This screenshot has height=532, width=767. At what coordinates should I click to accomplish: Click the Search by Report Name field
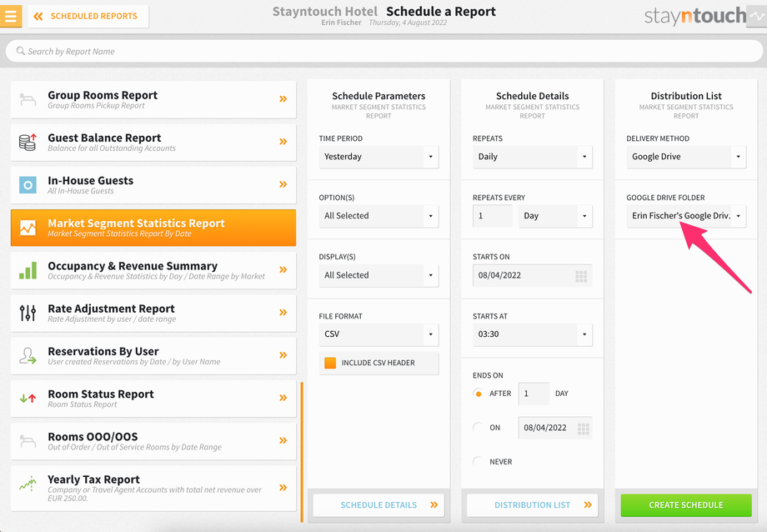click(384, 51)
